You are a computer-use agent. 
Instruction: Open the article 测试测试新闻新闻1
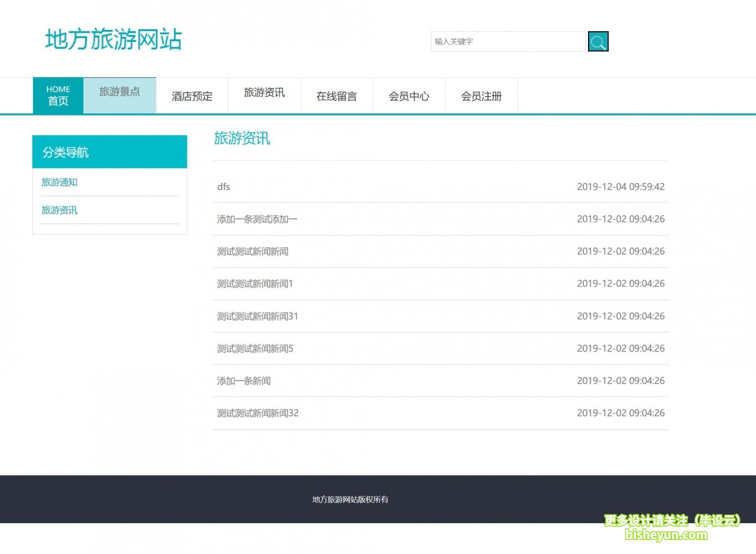(255, 283)
